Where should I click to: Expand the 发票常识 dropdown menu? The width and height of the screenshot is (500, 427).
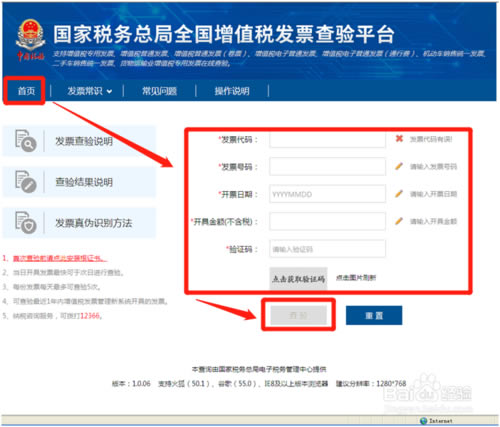pos(89,91)
